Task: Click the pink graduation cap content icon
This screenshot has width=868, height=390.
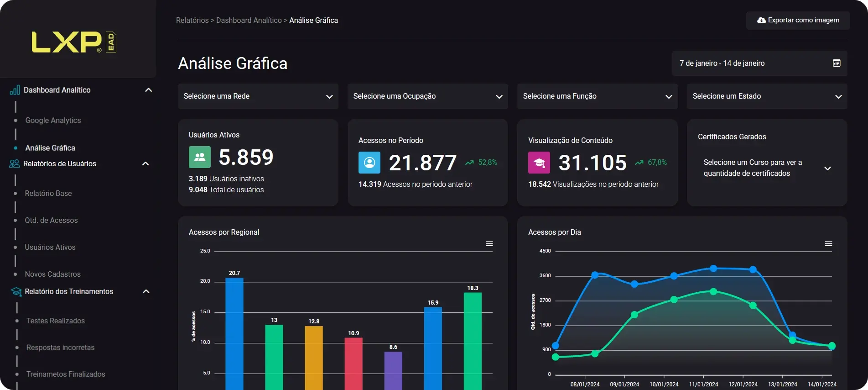Action: coord(539,163)
